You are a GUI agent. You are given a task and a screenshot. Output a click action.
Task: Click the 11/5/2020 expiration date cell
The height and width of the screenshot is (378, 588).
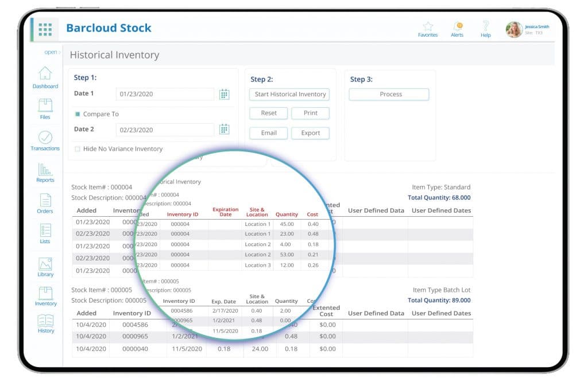coord(187,348)
